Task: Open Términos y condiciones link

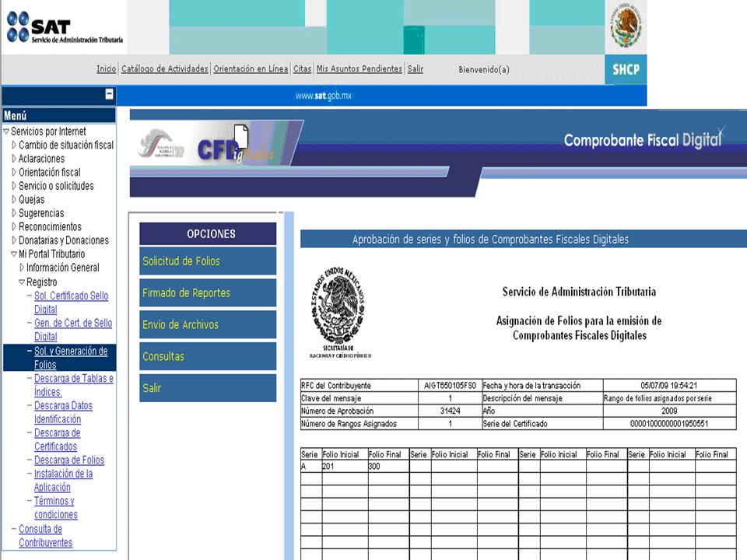Action: (56, 508)
